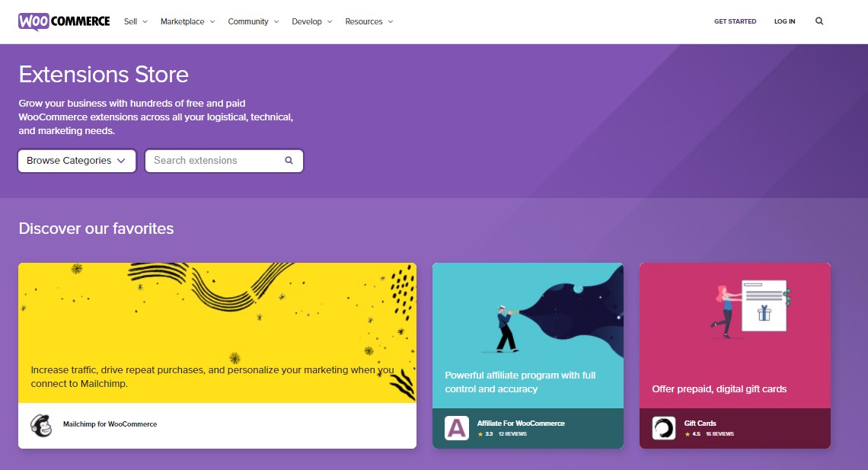This screenshot has width=868, height=470.
Task: Click the magnifier icon in extensions search
Action: (x=289, y=161)
